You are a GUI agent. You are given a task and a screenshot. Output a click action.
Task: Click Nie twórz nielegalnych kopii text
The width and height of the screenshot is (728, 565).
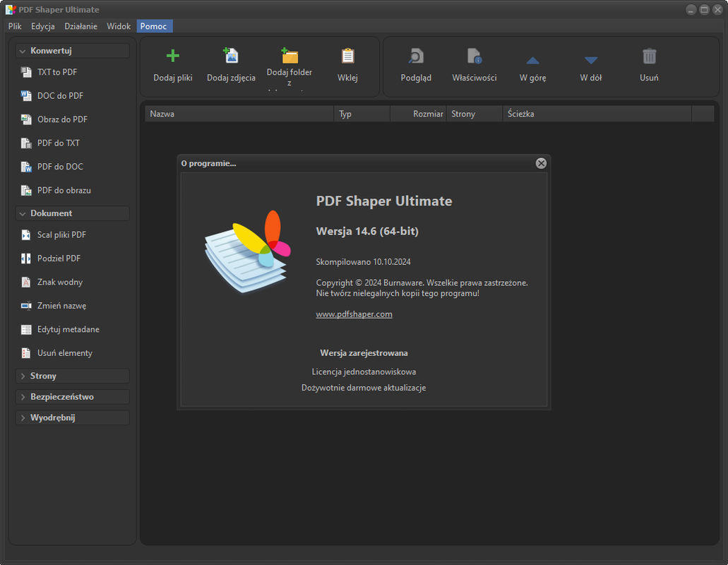(398, 293)
